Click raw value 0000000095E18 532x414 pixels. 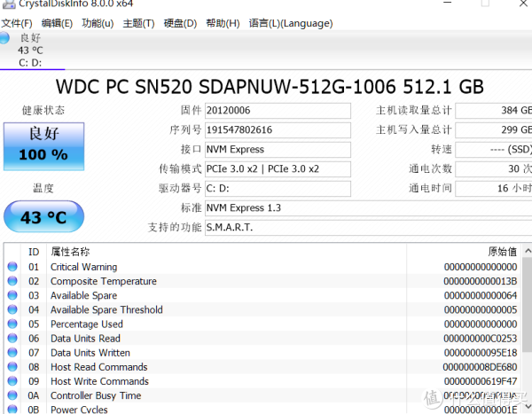480,353
